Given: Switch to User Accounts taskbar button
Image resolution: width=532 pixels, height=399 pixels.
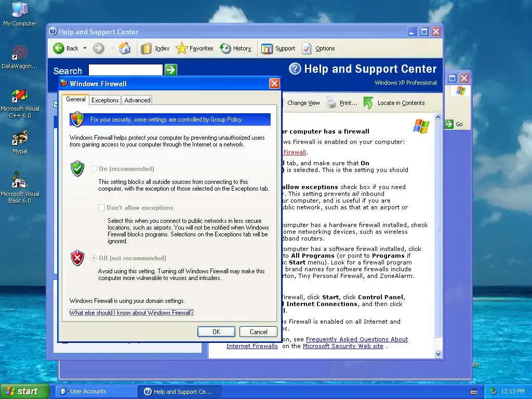Looking at the screenshot, I should tap(96, 391).
